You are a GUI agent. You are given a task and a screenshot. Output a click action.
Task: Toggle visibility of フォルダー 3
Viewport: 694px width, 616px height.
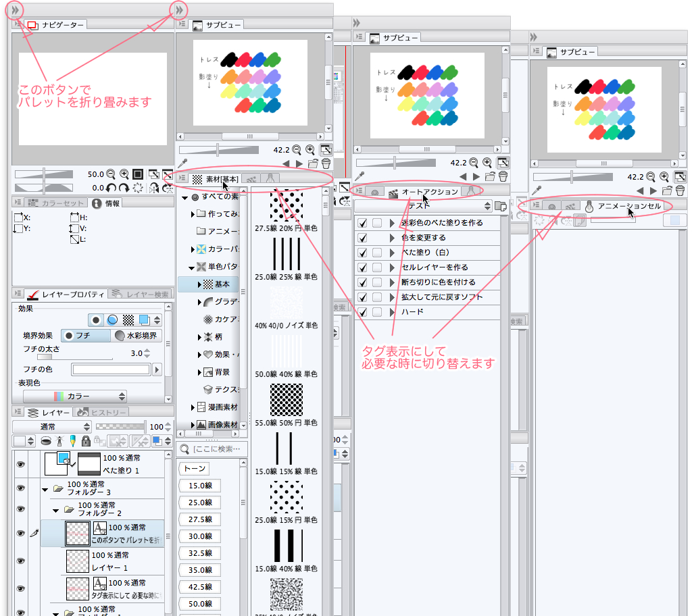[20, 488]
